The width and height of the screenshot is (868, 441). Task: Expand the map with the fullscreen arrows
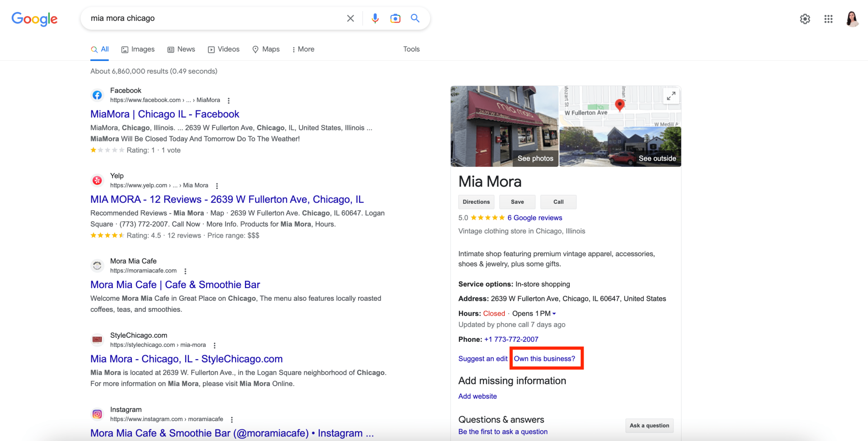click(671, 96)
